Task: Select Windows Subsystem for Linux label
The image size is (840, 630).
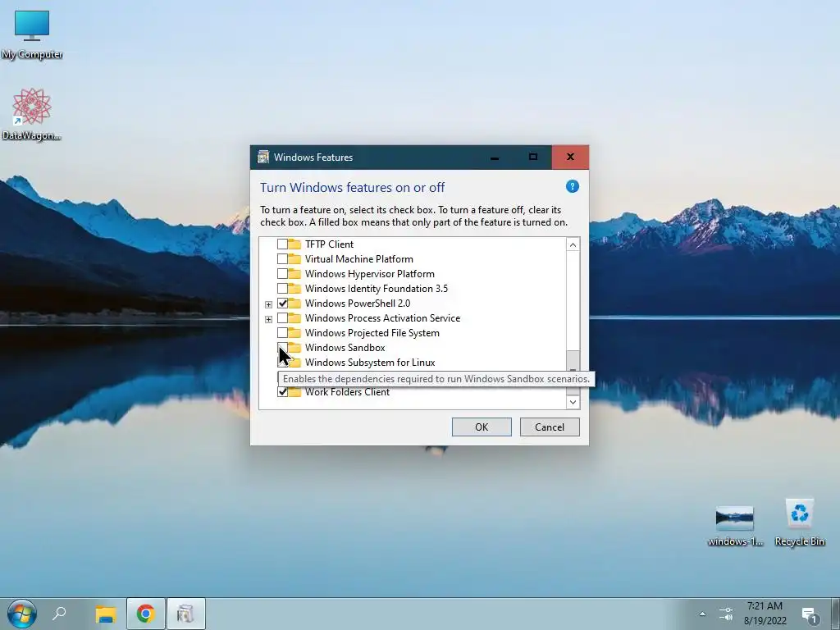Action: [x=370, y=362]
